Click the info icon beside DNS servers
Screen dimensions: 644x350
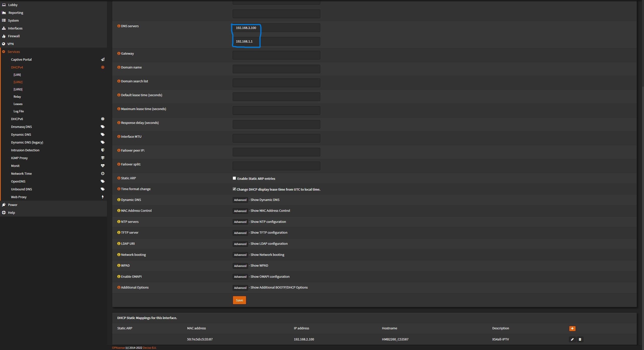click(119, 26)
